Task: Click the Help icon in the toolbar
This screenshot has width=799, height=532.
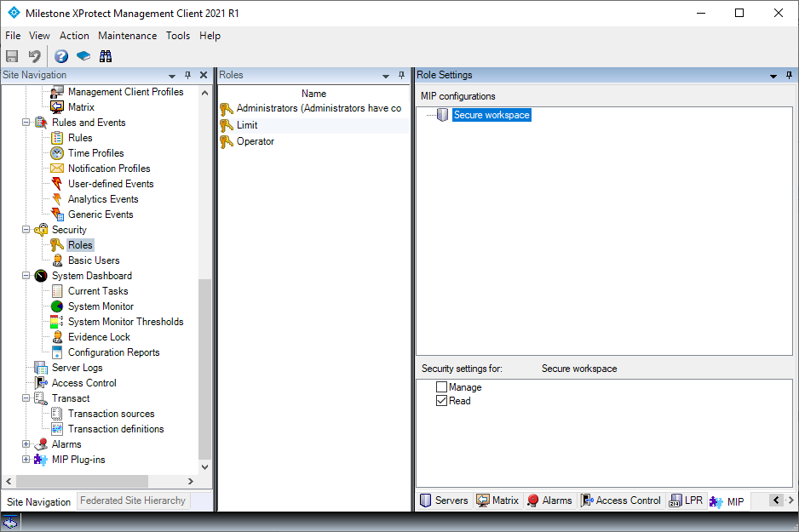Action: point(60,55)
